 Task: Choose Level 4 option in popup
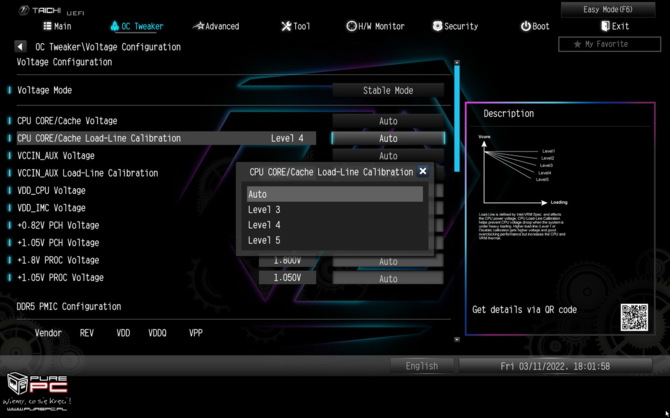(x=335, y=225)
